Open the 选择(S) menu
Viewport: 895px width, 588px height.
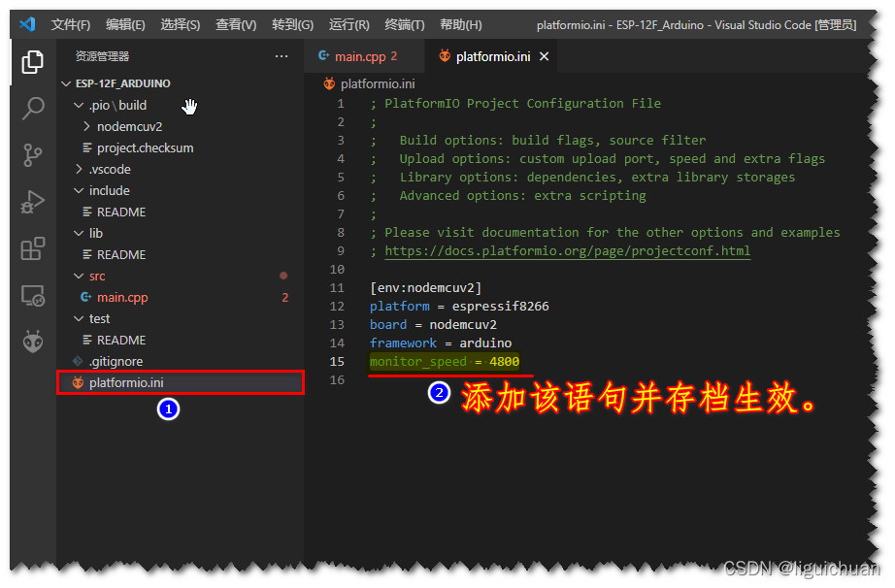point(180,24)
